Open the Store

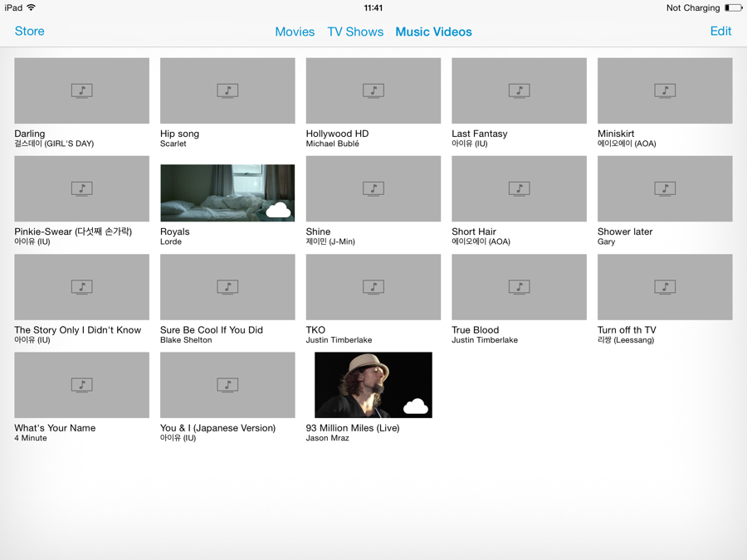point(30,31)
